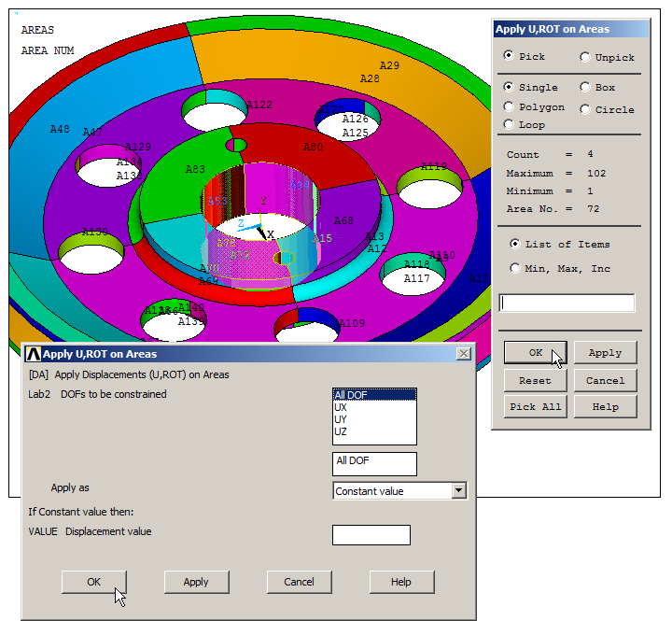Enable the Loop selection mode
The height and width of the screenshot is (621, 672).
[509, 124]
